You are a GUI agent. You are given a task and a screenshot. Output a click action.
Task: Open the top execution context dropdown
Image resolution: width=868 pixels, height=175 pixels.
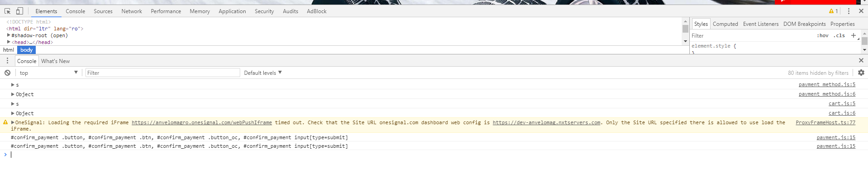tap(49, 73)
